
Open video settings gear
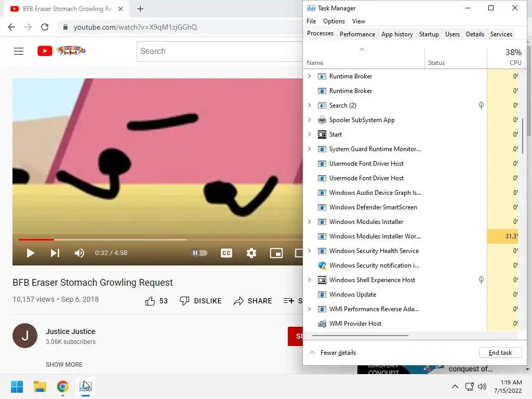pyautogui.click(x=251, y=253)
